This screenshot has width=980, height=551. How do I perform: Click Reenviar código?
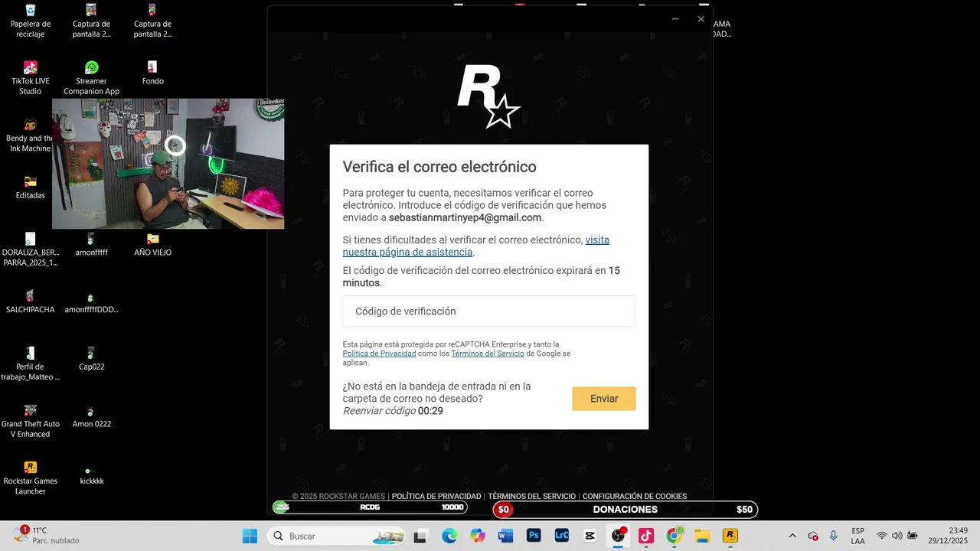(379, 411)
